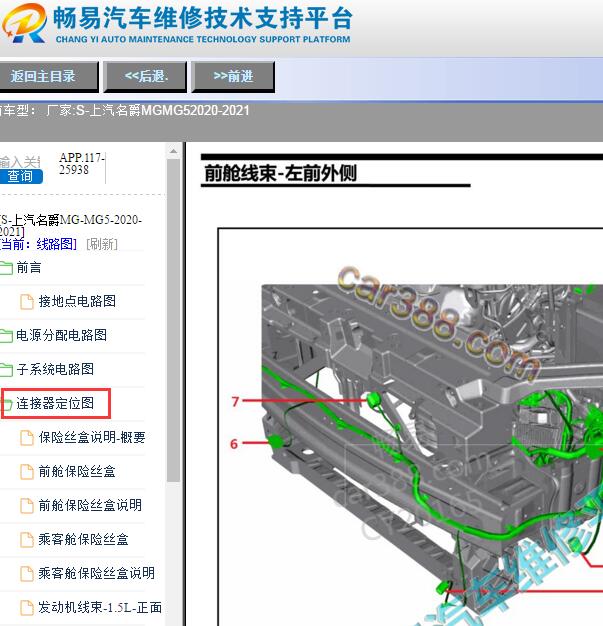Open 保险丝盒说明-概要 document
The height and width of the screenshot is (626, 603).
pyautogui.click(x=92, y=438)
